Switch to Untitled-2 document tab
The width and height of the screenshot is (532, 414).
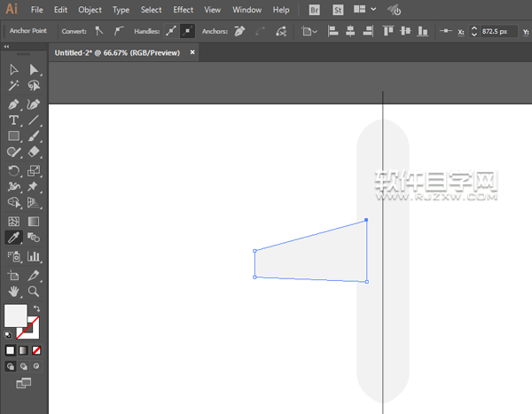click(x=117, y=52)
